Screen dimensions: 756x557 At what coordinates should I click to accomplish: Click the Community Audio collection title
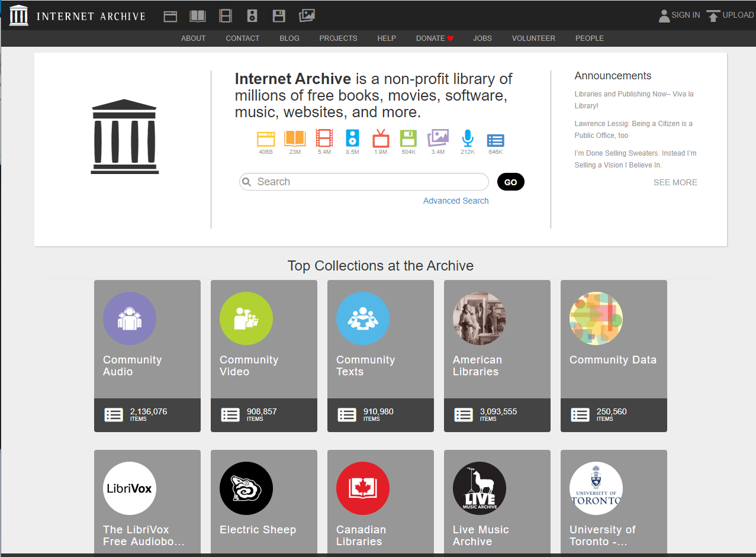pyautogui.click(x=133, y=366)
